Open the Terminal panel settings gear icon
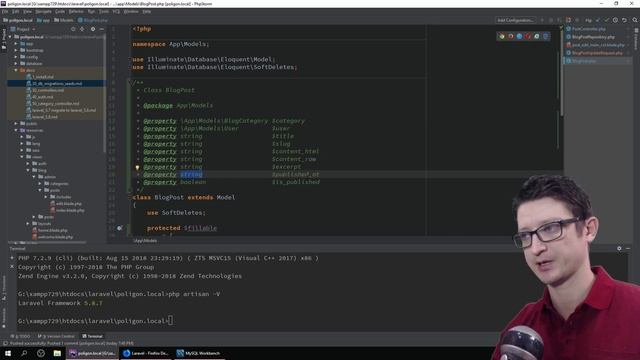This screenshot has height=360, width=640. coord(619,248)
